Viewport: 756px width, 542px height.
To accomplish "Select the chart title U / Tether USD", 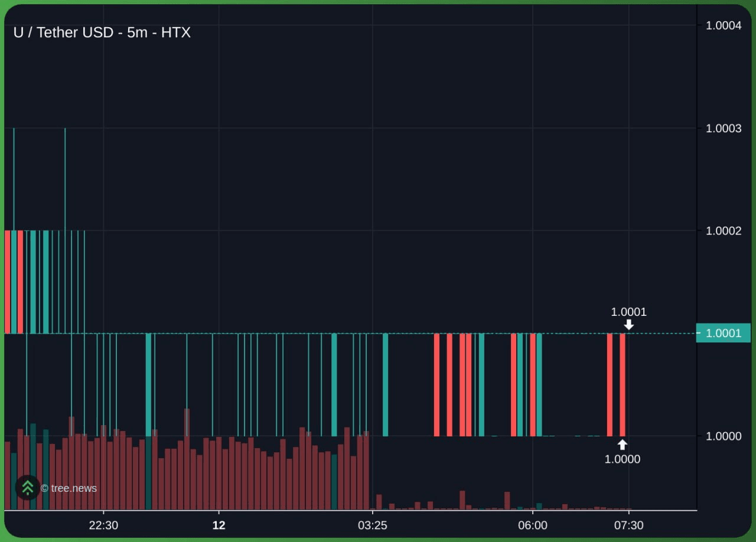I will [x=102, y=32].
